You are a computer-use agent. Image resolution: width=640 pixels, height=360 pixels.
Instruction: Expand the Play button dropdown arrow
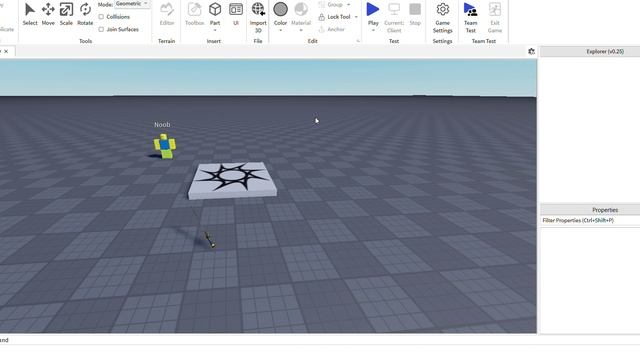coord(373,30)
